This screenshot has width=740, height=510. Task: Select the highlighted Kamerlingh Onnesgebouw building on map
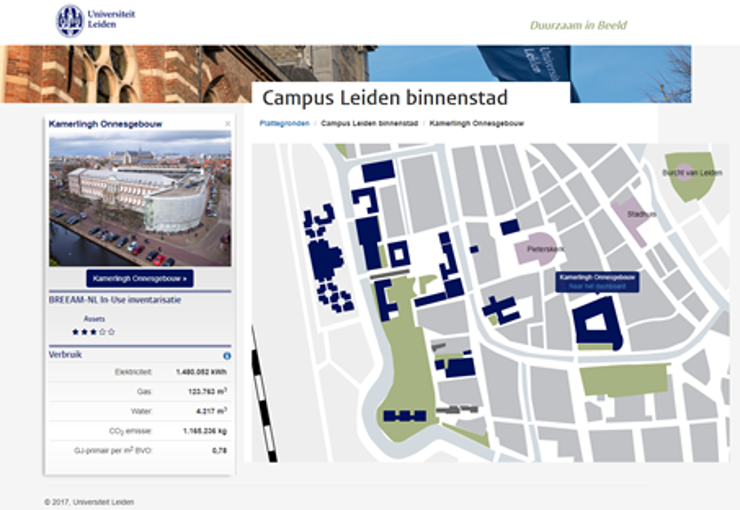coord(597,323)
